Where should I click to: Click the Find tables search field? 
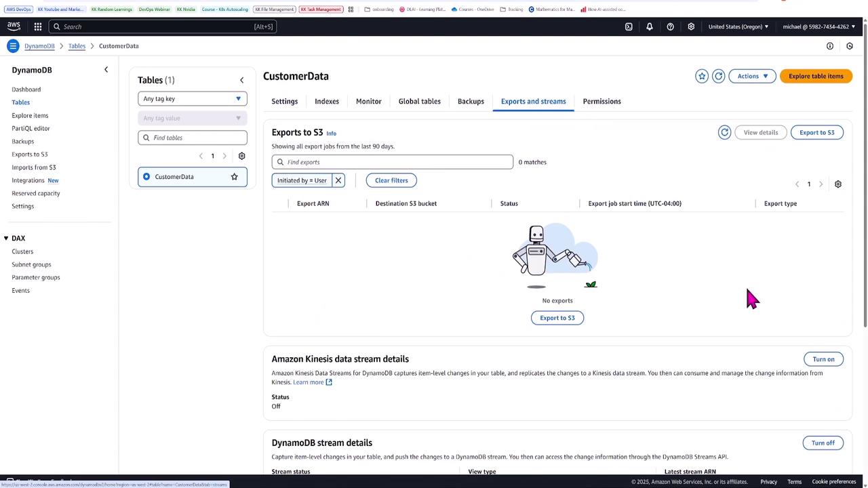coord(193,138)
